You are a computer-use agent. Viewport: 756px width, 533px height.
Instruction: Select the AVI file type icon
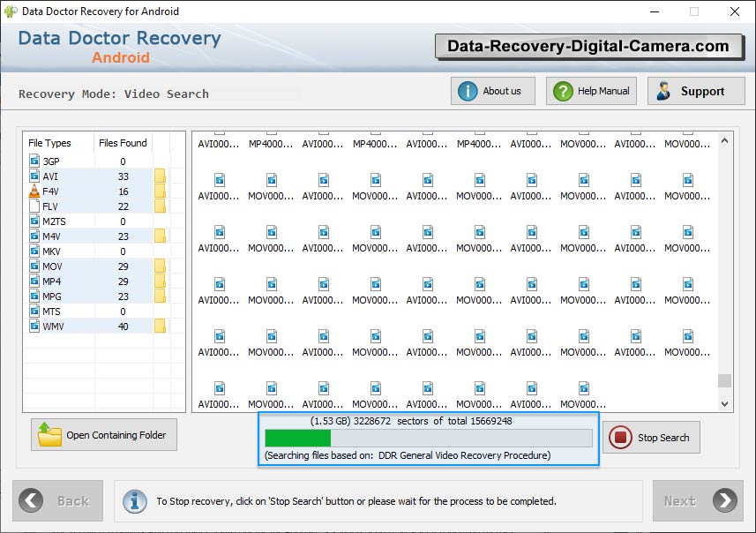click(34, 176)
